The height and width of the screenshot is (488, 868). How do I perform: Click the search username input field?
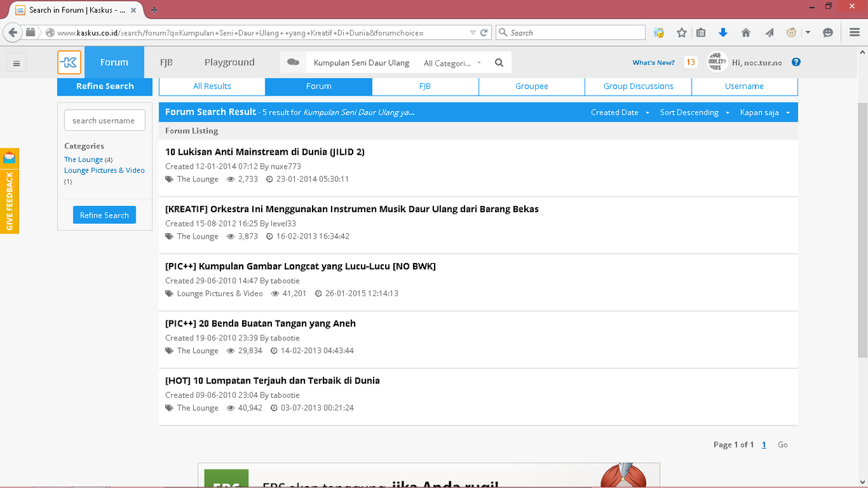click(x=104, y=120)
